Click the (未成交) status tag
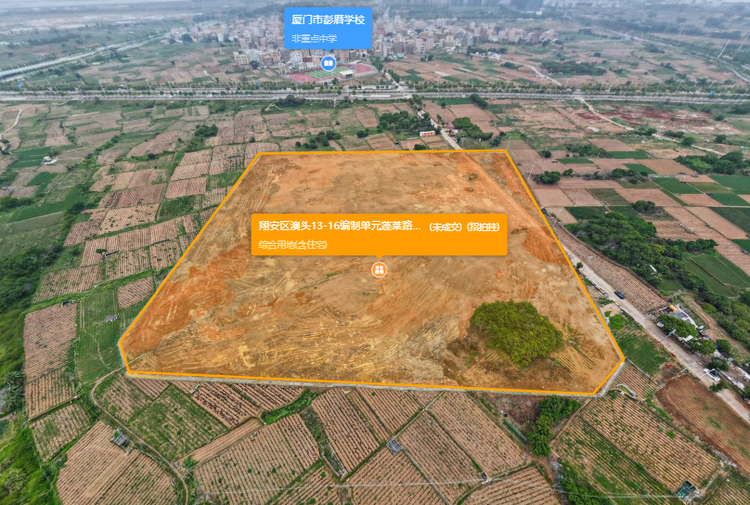The image size is (750, 505). pyautogui.click(x=445, y=227)
